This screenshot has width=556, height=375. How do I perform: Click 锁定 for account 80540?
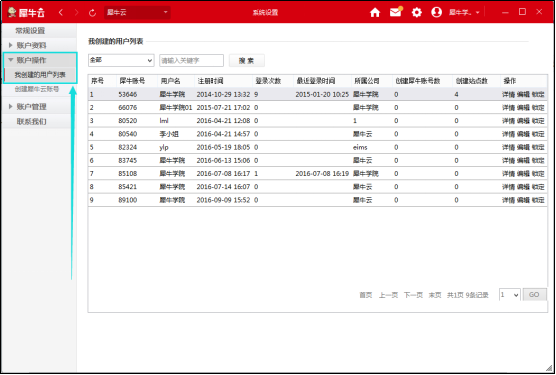538,134
